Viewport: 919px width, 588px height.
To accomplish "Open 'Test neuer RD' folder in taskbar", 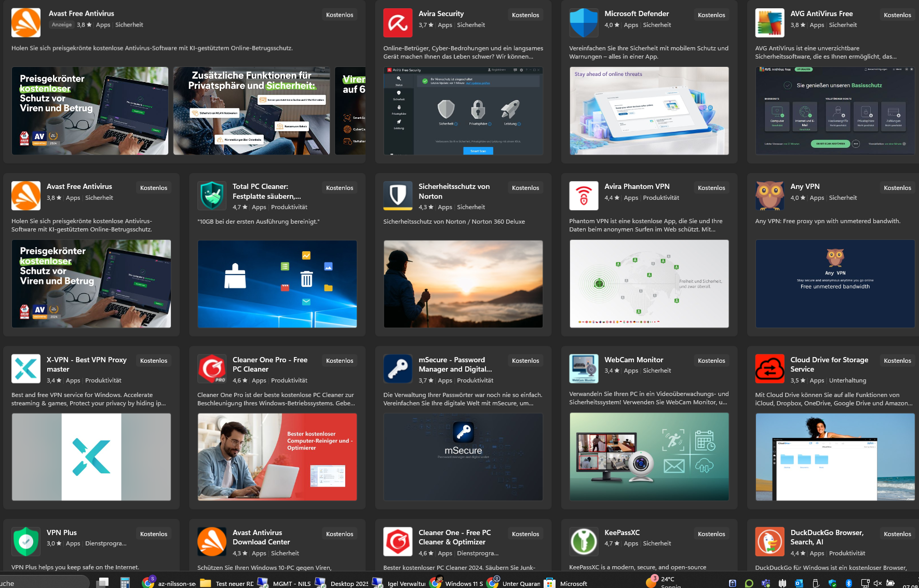I will [227, 583].
